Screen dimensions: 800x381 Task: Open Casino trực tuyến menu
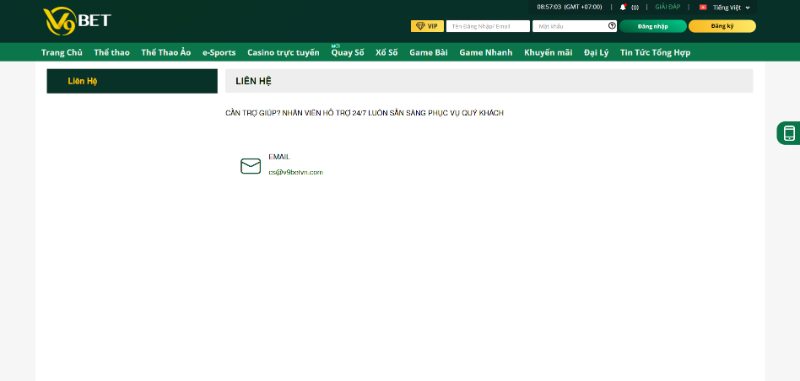pos(283,53)
